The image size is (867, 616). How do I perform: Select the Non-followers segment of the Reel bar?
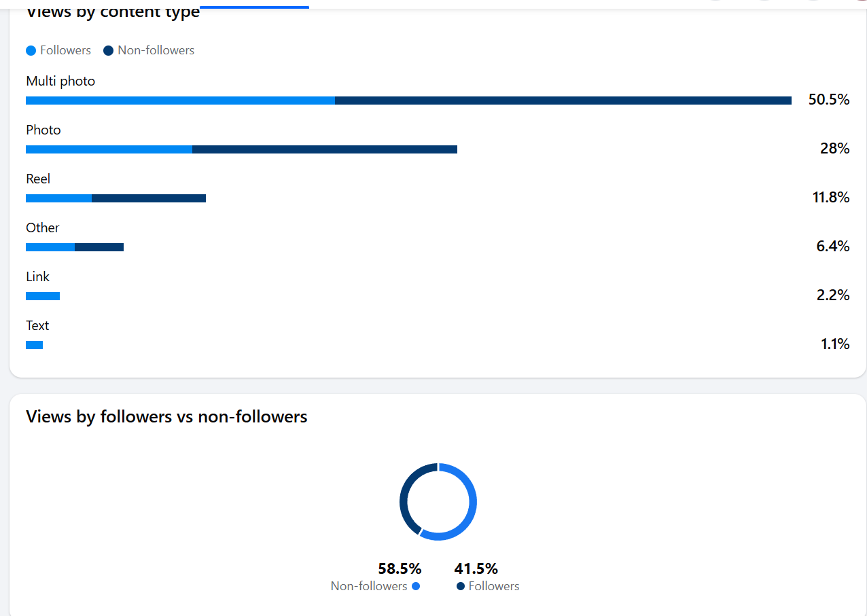coord(148,198)
